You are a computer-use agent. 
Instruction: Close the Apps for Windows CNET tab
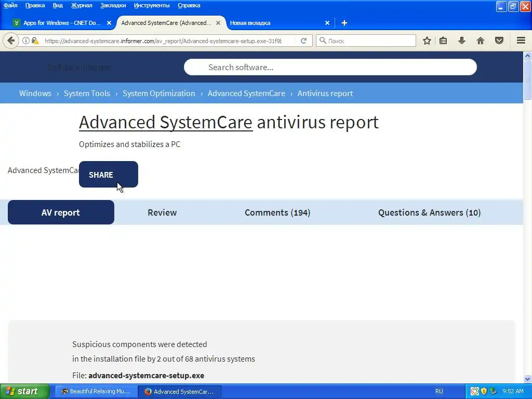pos(109,23)
